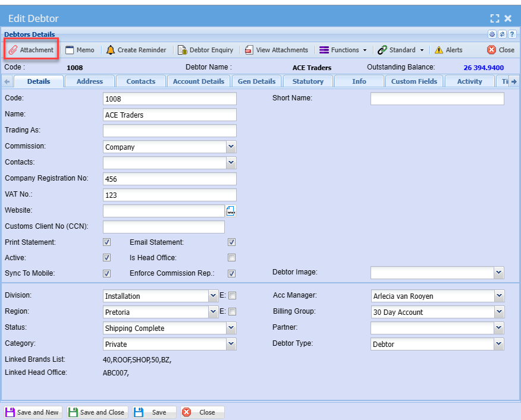Uncheck the Print Statement checkbox
Image resolution: width=521 pixels, height=420 pixels.
click(x=107, y=242)
